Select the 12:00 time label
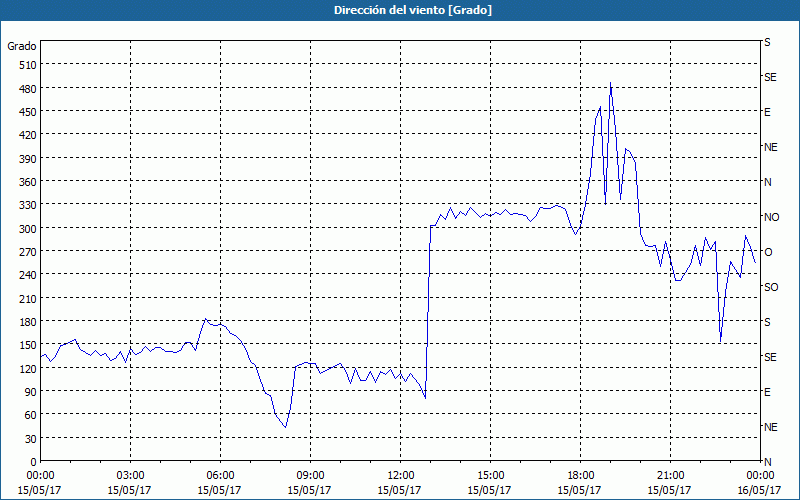The height and width of the screenshot is (500, 800). point(401,476)
